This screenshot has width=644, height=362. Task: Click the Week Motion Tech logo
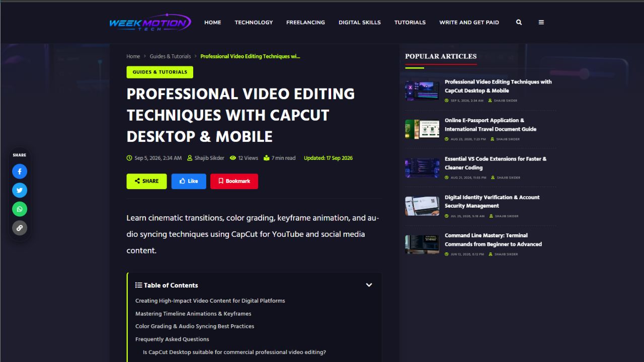pyautogui.click(x=150, y=22)
